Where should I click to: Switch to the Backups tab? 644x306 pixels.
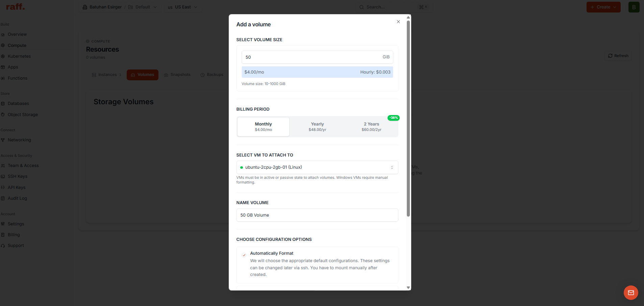pyautogui.click(x=212, y=75)
